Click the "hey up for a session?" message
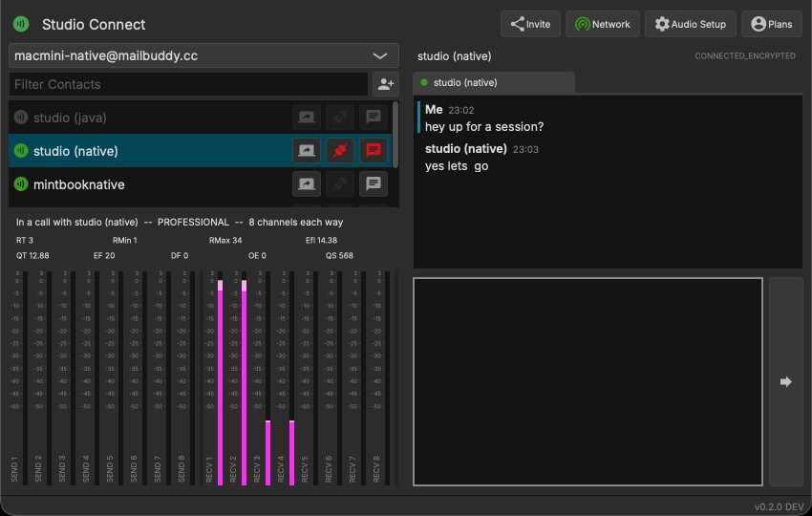 (x=484, y=127)
